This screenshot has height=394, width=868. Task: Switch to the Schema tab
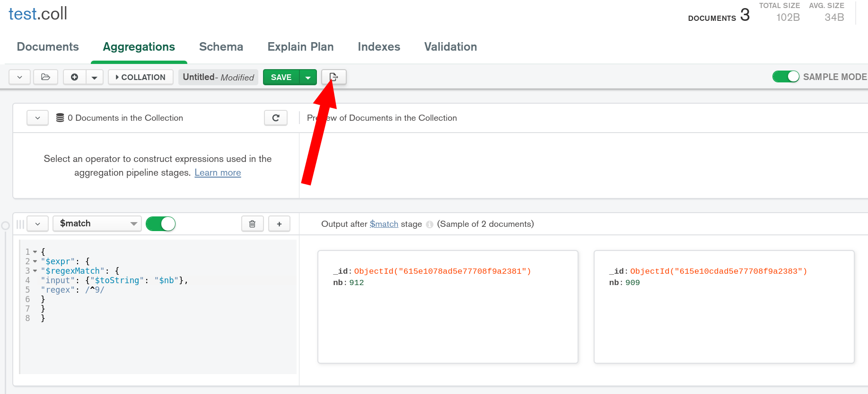[221, 47]
